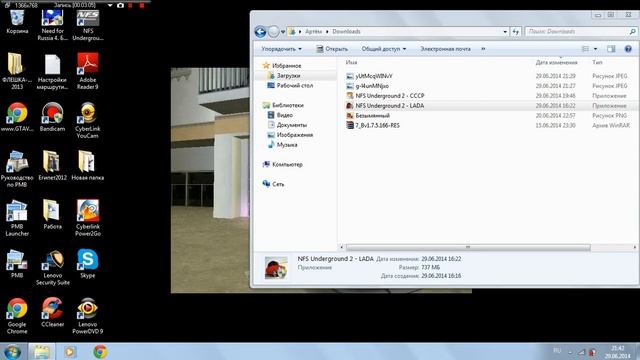Change view with the views icon button
Viewport: 640px width, 360px height.
click(585, 49)
